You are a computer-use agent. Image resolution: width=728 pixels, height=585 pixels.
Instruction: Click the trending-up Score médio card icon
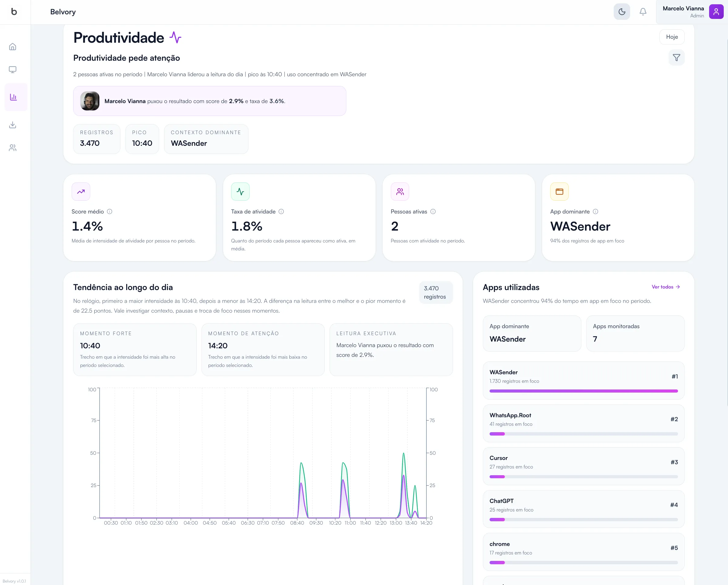(x=81, y=192)
